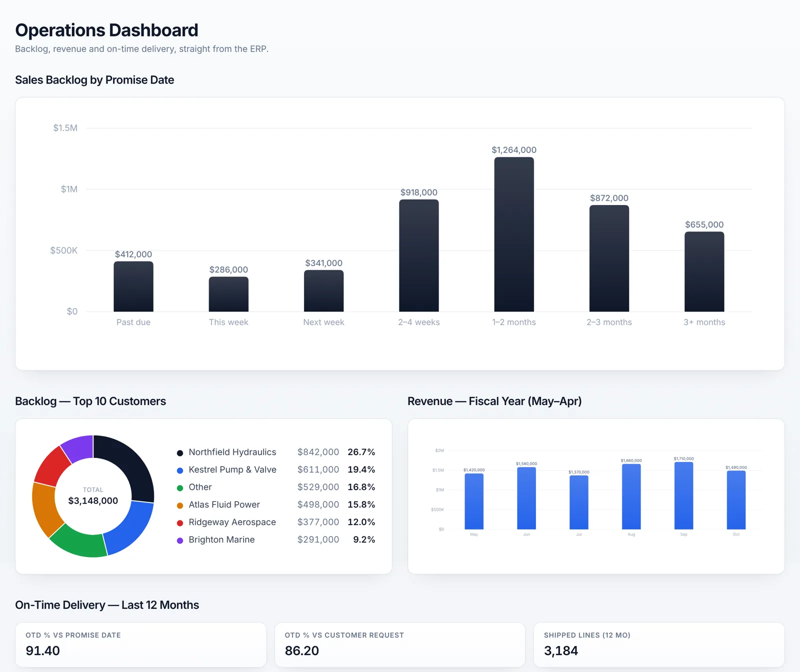Image resolution: width=800 pixels, height=672 pixels.
Task: Click the red Ridgeway Aerospace legend dot
Action: pos(180,523)
